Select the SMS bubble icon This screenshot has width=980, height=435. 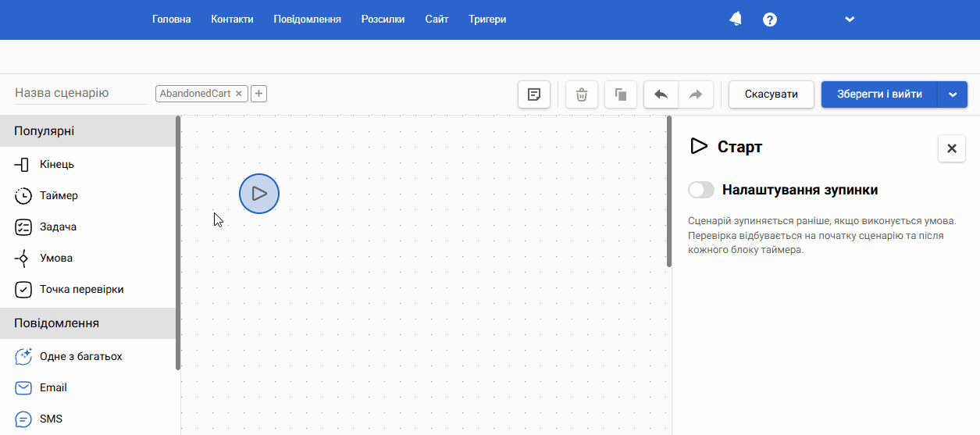coord(23,419)
